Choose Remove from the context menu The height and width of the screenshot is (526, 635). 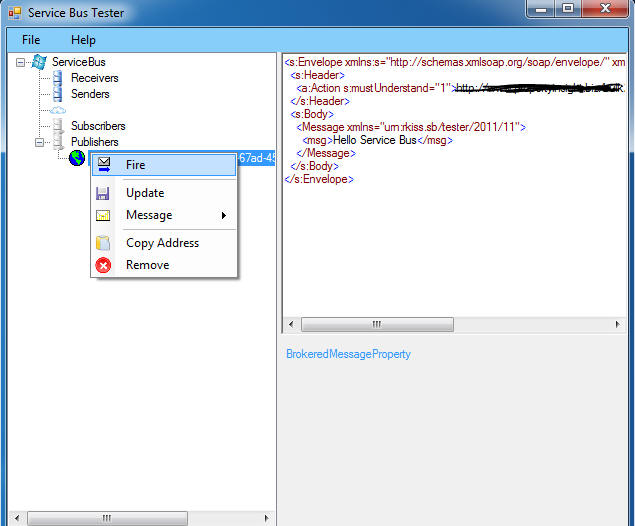pyautogui.click(x=164, y=265)
